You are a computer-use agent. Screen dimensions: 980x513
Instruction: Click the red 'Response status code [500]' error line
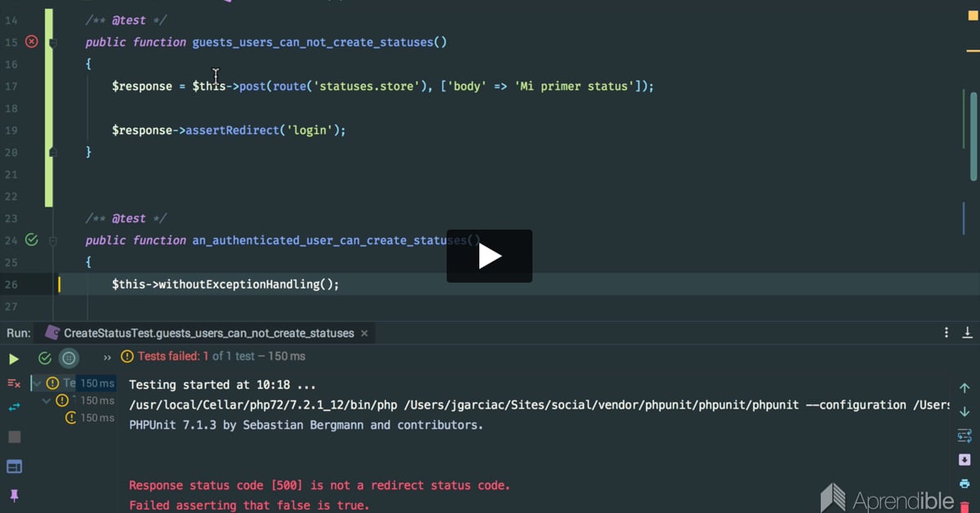[x=319, y=485]
